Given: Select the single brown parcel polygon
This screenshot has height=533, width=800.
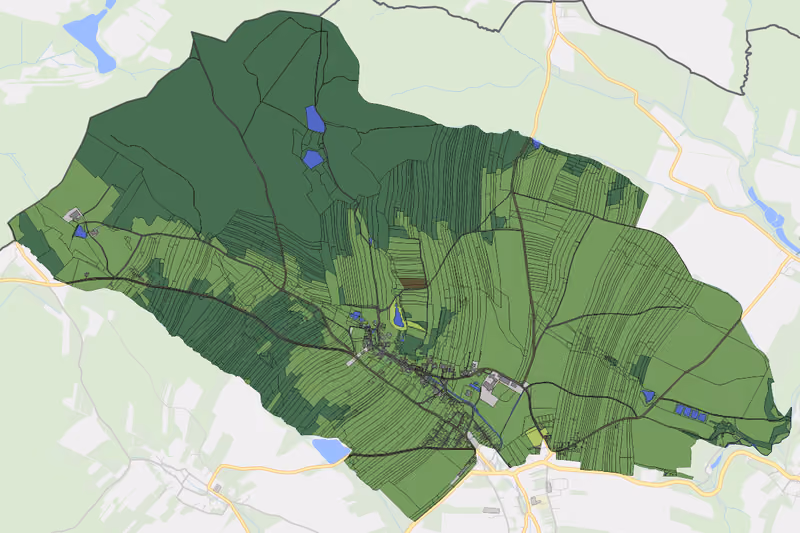Looking at the screenshot, I should 412,284.
